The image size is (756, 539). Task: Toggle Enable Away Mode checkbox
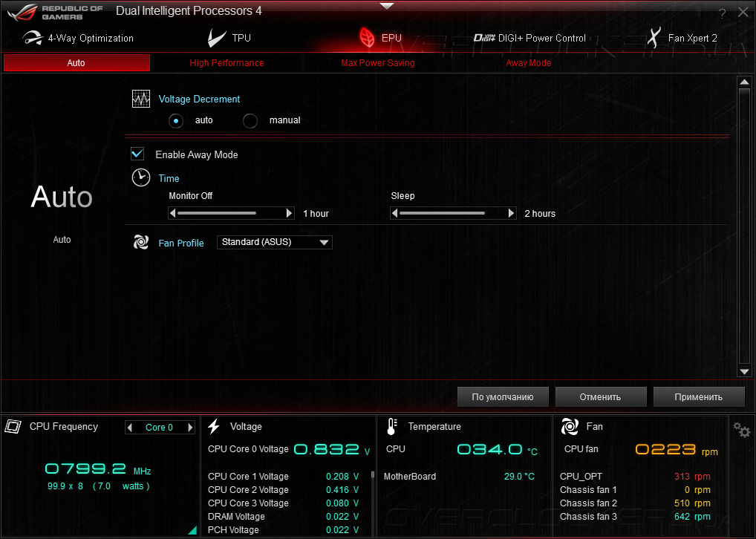tap(137, 154)
